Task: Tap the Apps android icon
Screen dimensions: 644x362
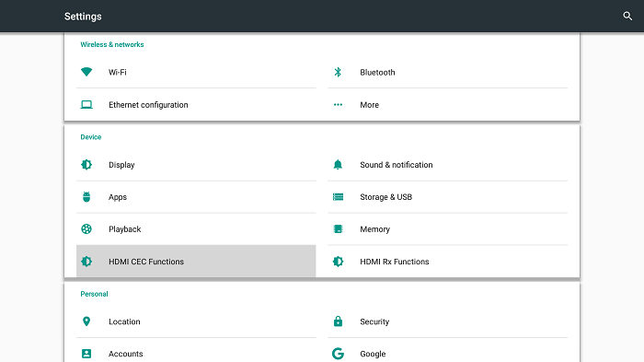Action: [86, 196]
